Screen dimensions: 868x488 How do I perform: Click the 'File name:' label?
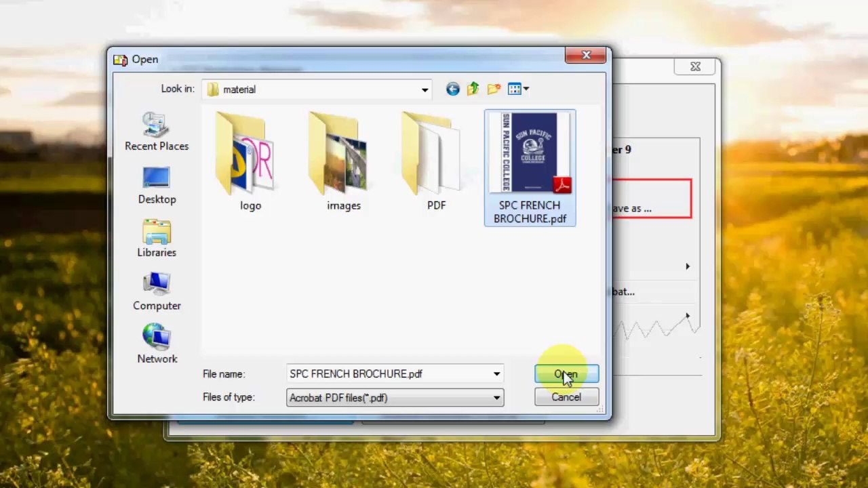click(223, 374)
